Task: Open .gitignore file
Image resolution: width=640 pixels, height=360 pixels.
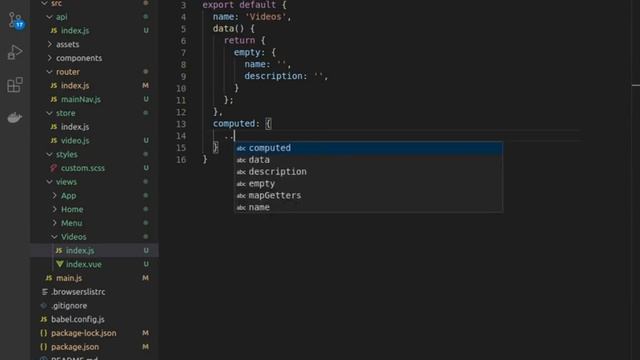Action: (69, 305)
